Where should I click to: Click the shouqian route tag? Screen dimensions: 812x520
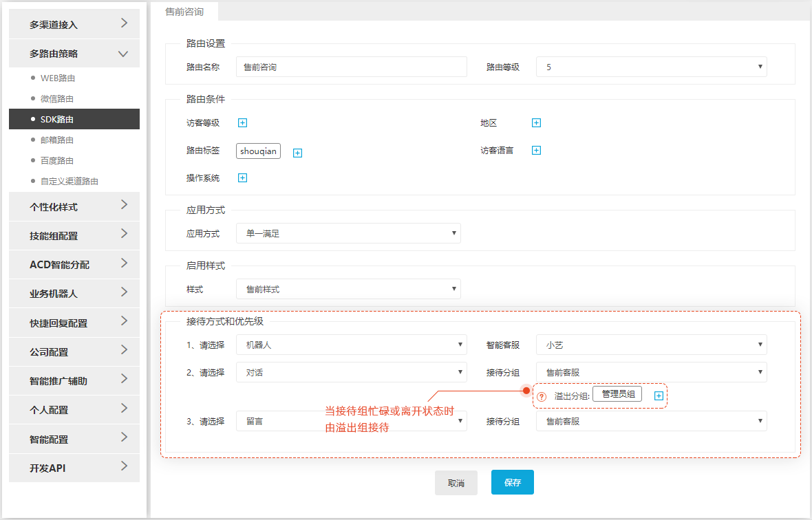tap(259, 151)
